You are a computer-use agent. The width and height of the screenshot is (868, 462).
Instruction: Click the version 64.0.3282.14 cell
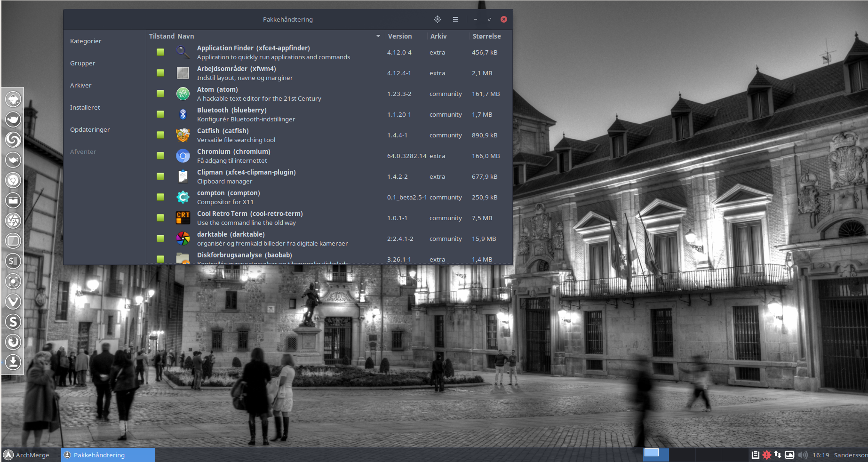pyautogui.click(x=407, y=156)
